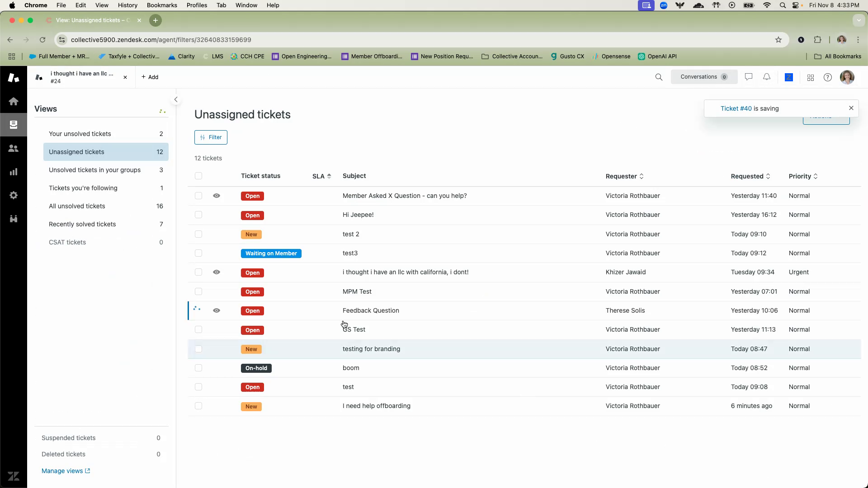The image size is (868, 488).
Task: Open Customers icon in left sidebar
Action: (x=14, y=148)
